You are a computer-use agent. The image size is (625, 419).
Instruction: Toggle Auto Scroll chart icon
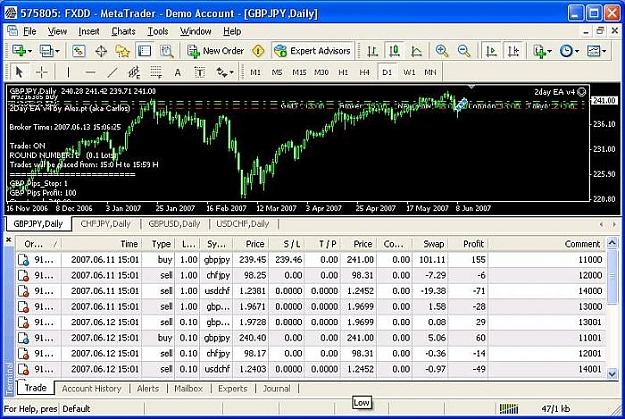[x=491, y=51]
